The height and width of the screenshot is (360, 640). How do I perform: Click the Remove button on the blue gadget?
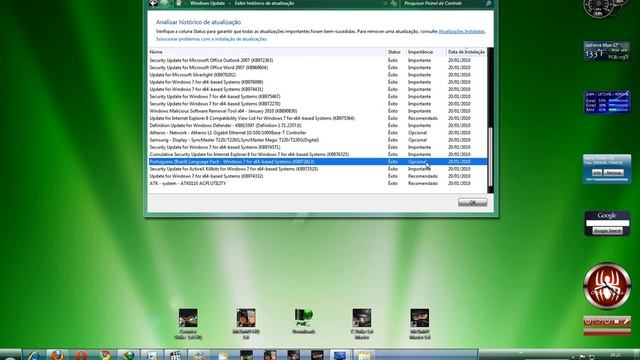[x=613, y=173]
